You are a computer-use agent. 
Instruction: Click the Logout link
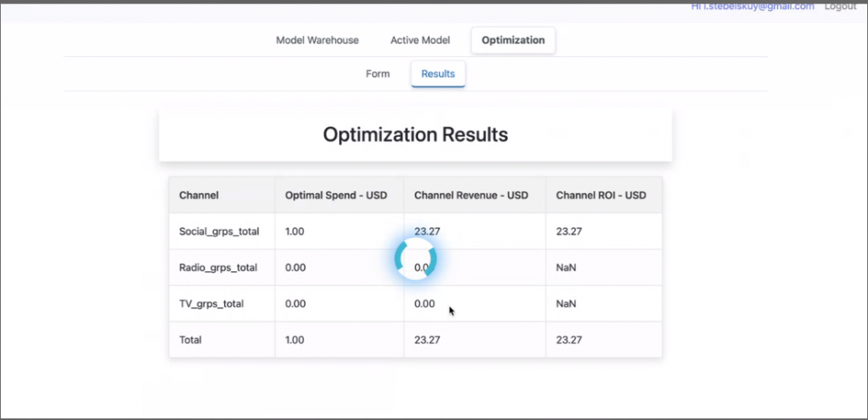839,7
